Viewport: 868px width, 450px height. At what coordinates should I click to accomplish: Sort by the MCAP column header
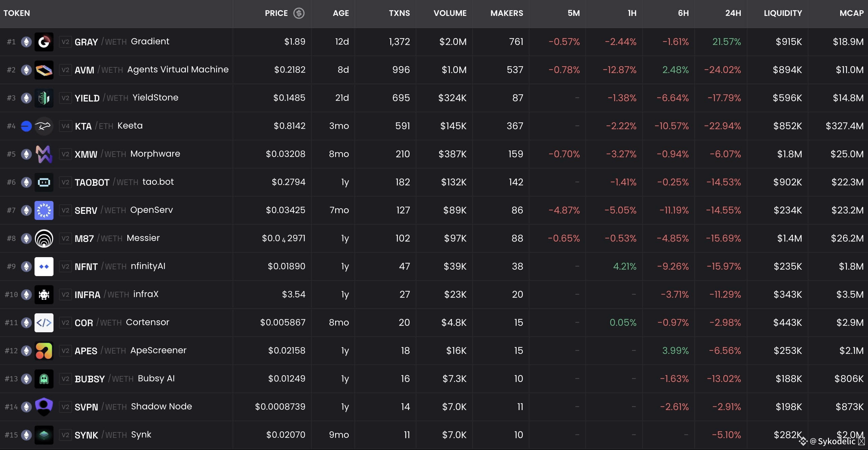click(x=851, y=13)
